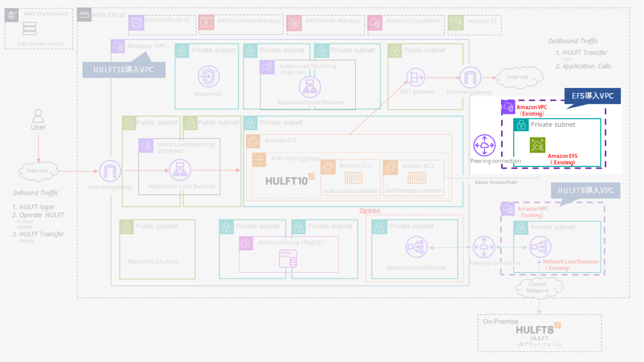Click the red "Amazon EFS (Existing)" label

(563, 159)
